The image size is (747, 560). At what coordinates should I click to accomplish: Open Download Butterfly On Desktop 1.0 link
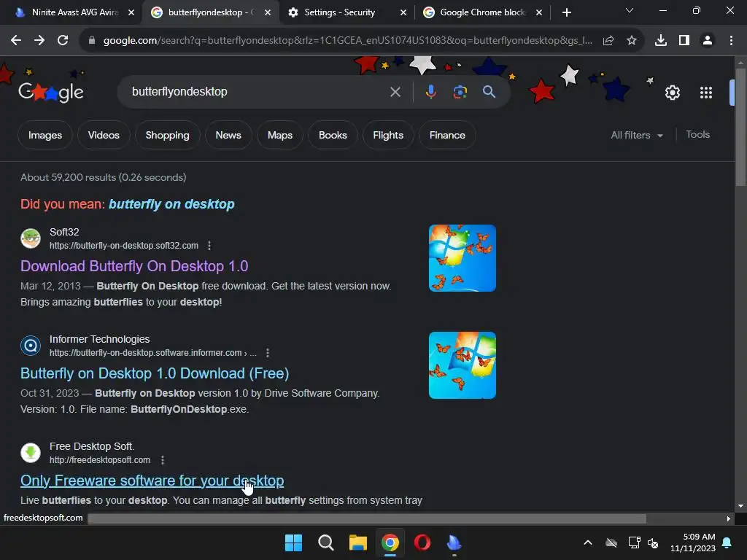(x=134, y=266)
